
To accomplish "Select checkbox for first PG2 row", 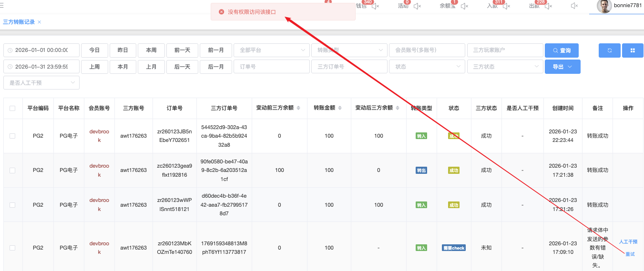I will coord(12,136).
